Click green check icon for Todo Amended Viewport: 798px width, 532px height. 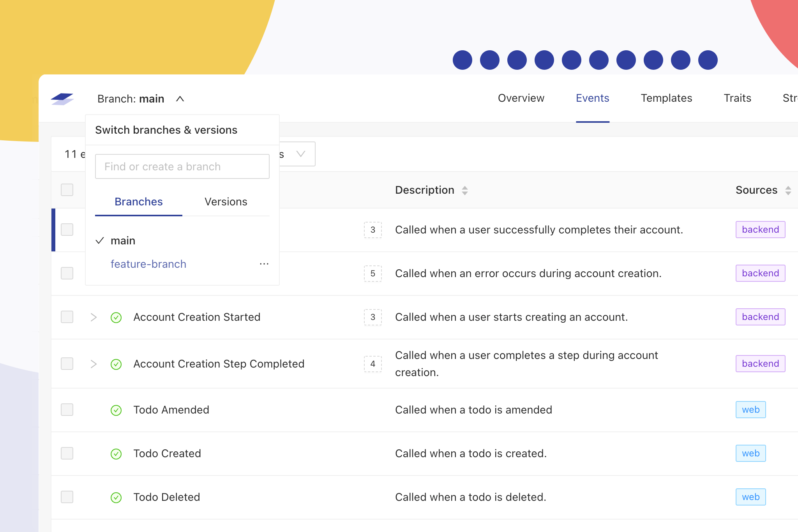(116, 410)
